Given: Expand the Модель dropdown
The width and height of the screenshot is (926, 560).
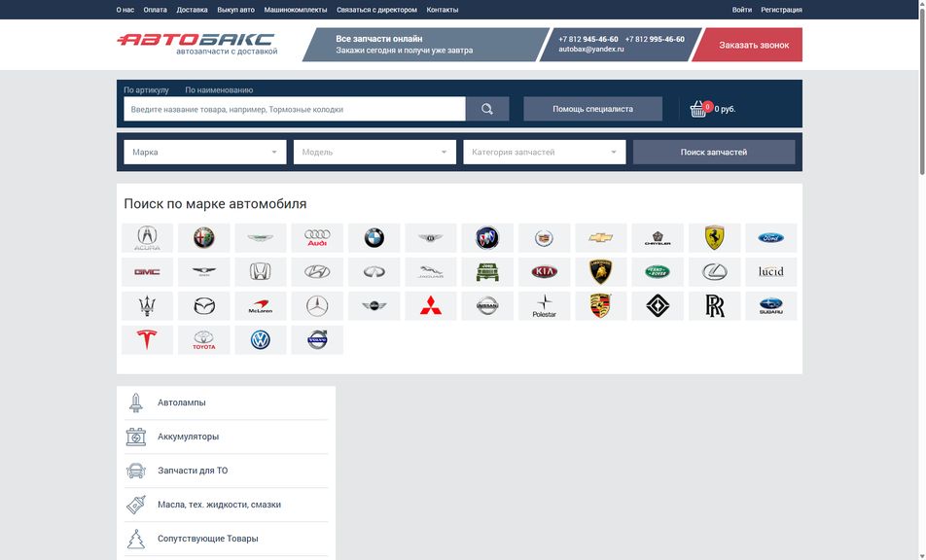Looking at the screenshot, I should tap(374, 153).
